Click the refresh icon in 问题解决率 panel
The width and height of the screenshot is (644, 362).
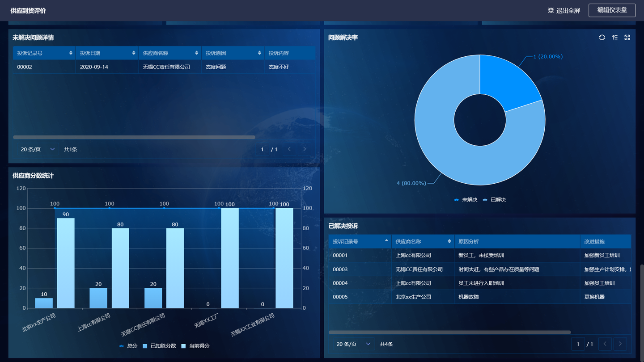[602, 38]
